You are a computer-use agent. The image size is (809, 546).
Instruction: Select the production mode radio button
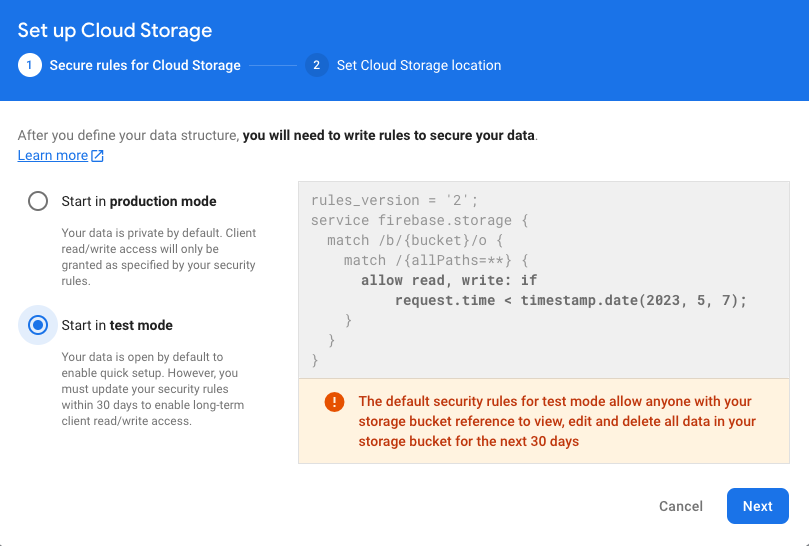click(38, 201)
